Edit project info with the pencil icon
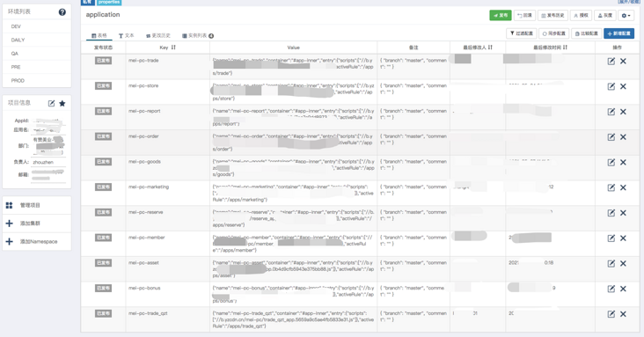The height and width of the screenshot is (337, 644). [51, 103]
